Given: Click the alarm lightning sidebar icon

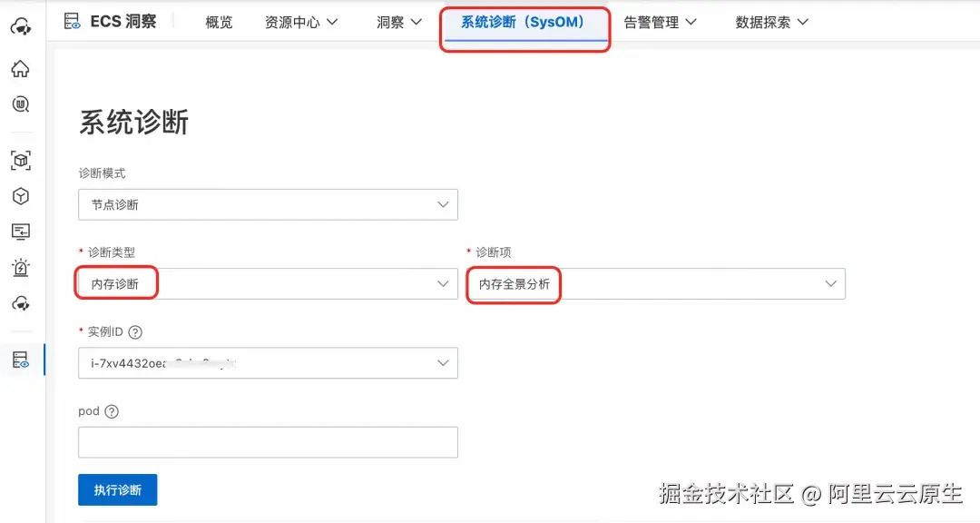Looking at the screenshot, I should pyautogui.click(x=20, y=267).
